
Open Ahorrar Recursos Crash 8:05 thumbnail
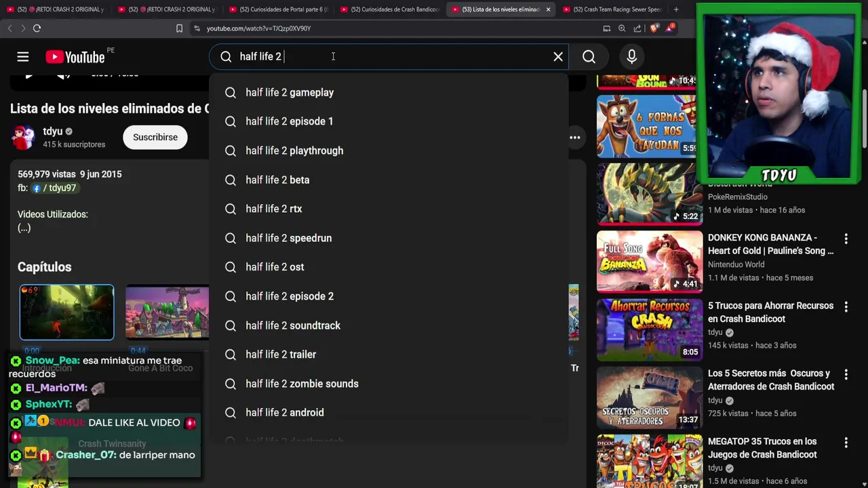click(650, 329)
